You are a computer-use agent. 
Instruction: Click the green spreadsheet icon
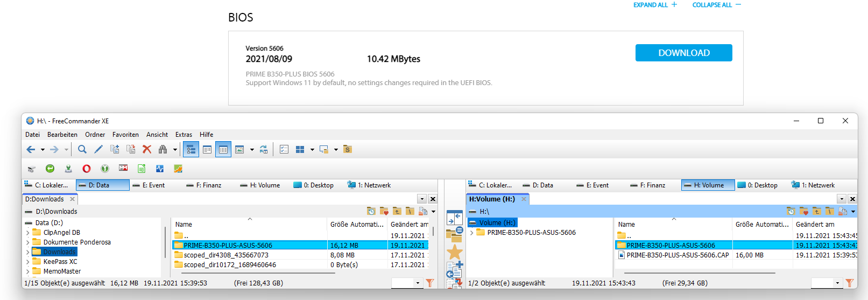click(x=142, y=169)
